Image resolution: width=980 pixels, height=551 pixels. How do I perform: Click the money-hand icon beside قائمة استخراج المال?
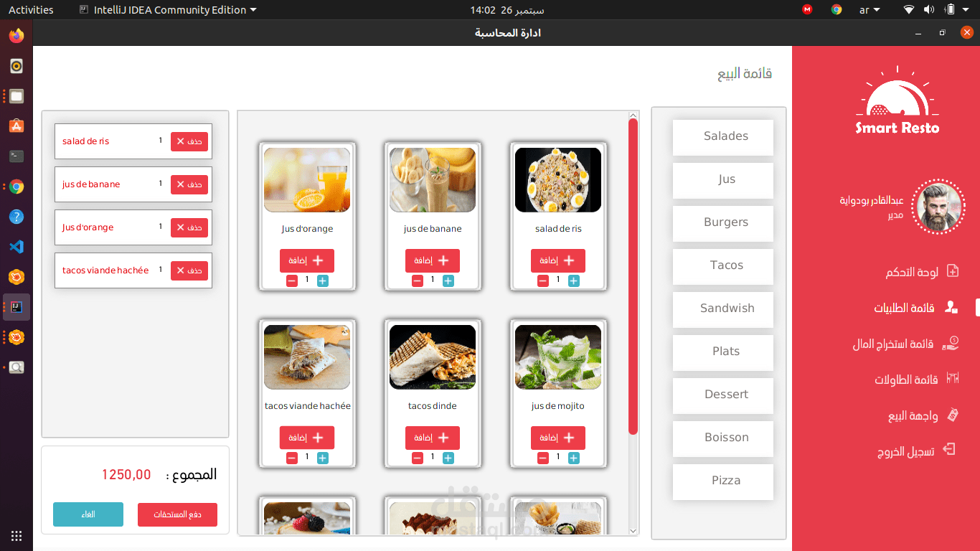click(x=950, y=343)
